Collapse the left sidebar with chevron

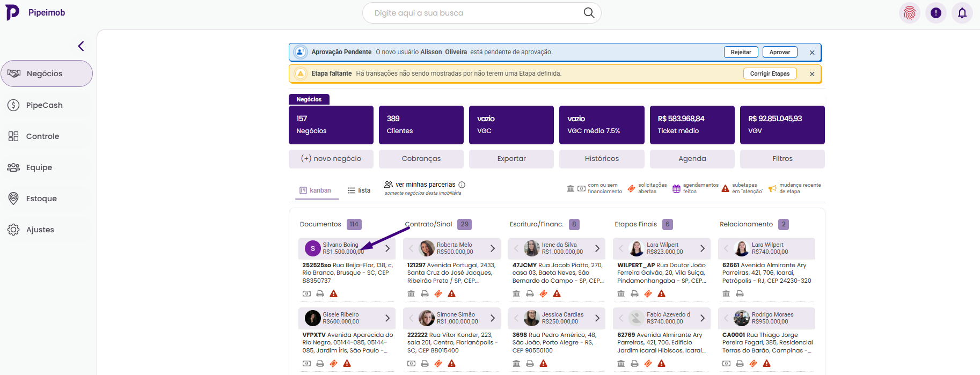(81, 46)
